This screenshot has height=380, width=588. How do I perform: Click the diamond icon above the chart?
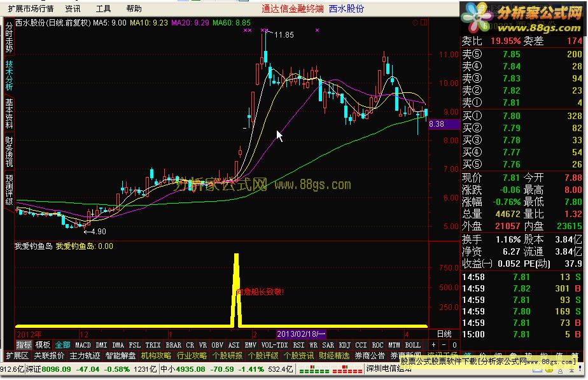415,22
